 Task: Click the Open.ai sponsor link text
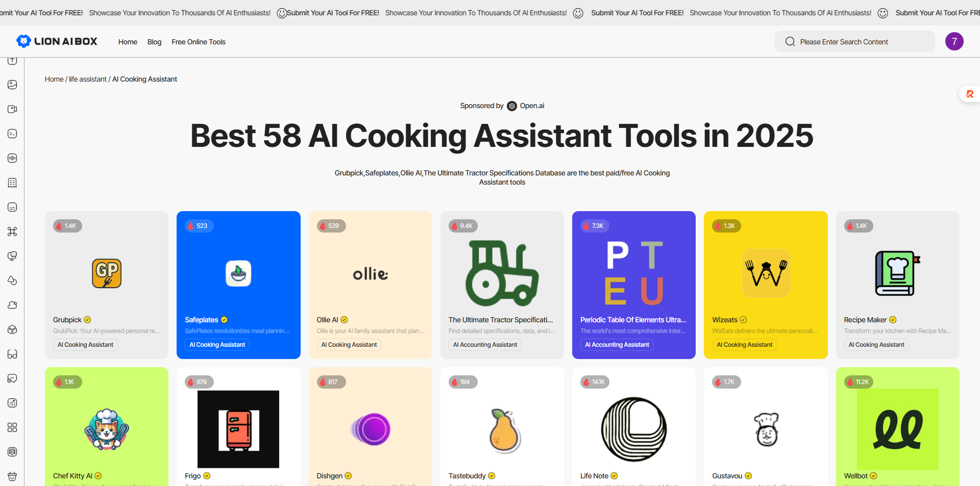tap(532, 106)
